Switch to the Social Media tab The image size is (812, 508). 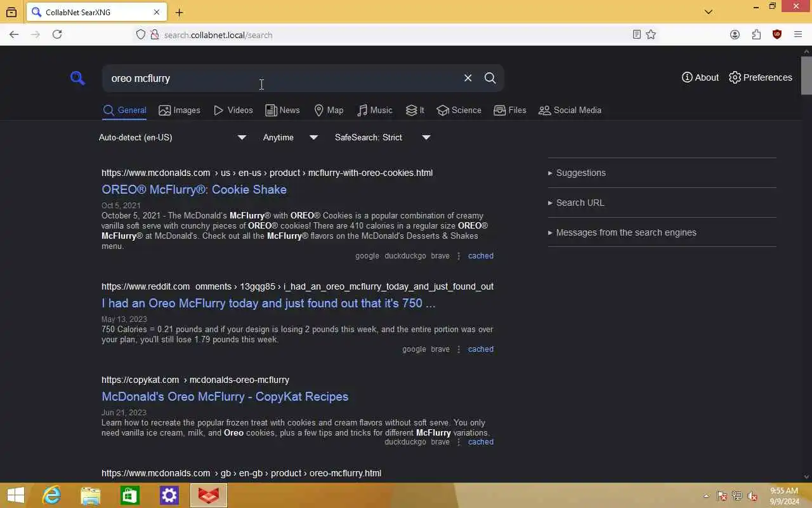click(570, 110)
